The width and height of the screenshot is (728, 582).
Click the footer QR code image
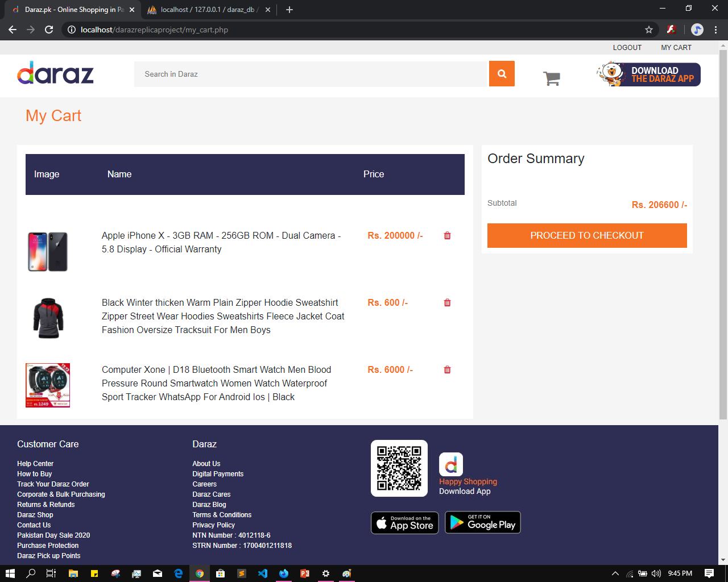(399, 468)
